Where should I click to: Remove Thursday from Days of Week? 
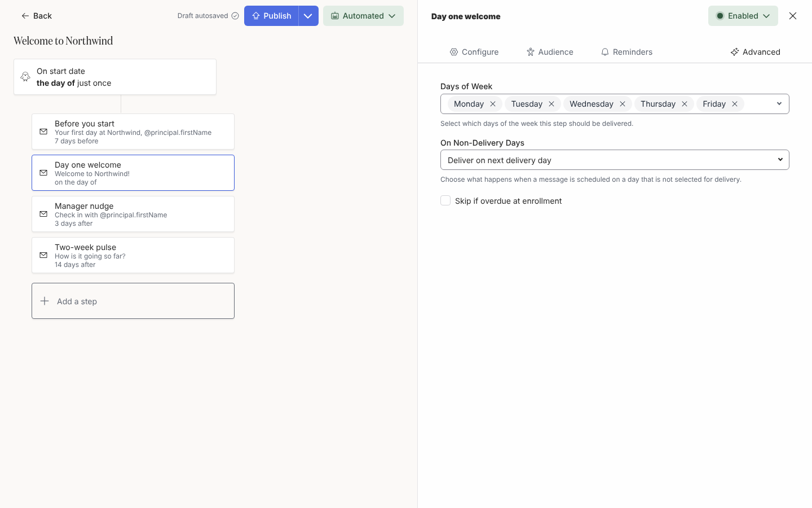point(685,104)
